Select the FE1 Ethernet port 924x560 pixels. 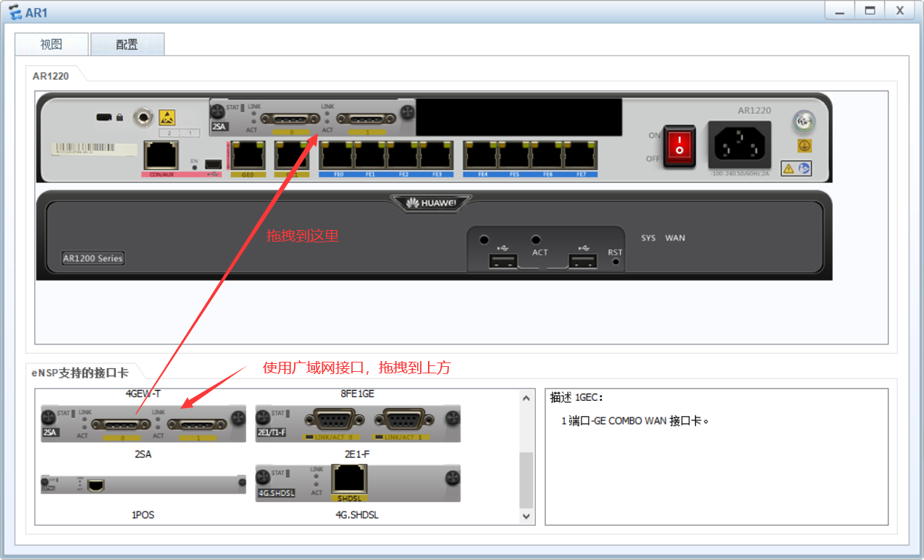tap(370, 156)
